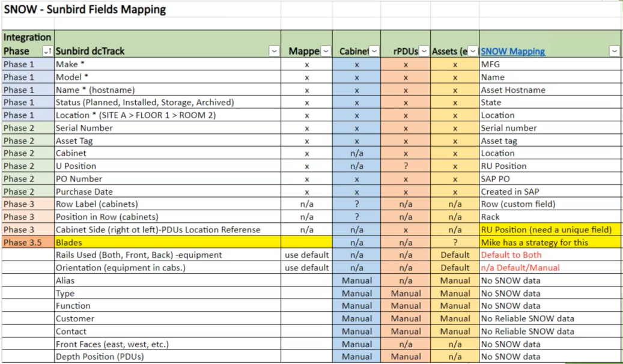Viewport: 623px width, 364px height.
Task: Select the 'MFG' SNOW mapping cell
Action: [x=550, y=64]
